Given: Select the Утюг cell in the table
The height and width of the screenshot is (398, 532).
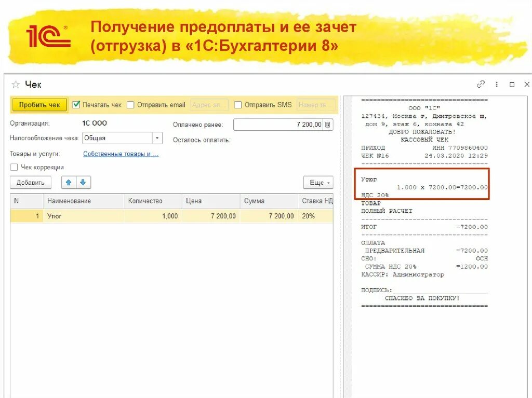Looking at the screenshot, I should point(84,216).
